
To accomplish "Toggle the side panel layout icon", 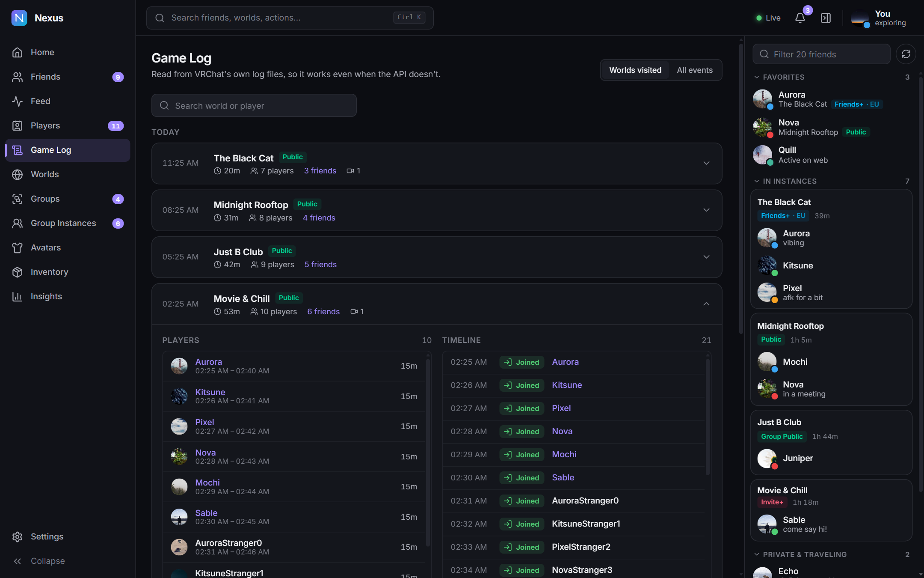I will [x=826, y=18].
